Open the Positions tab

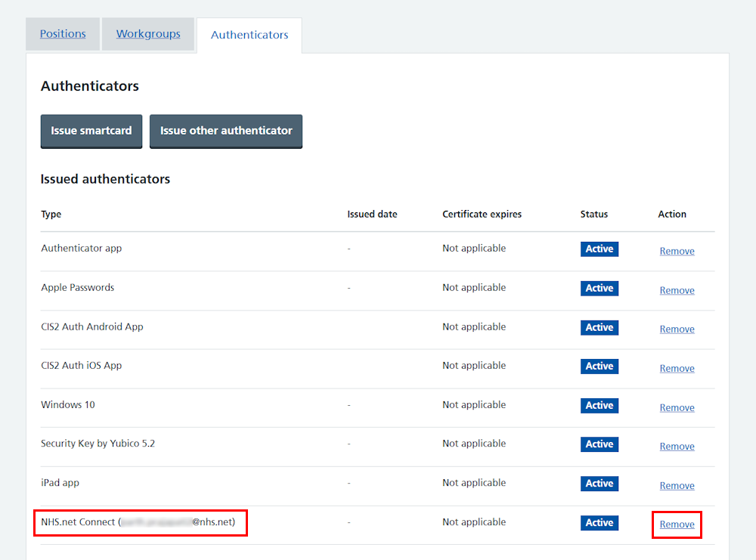pos(63,34)
